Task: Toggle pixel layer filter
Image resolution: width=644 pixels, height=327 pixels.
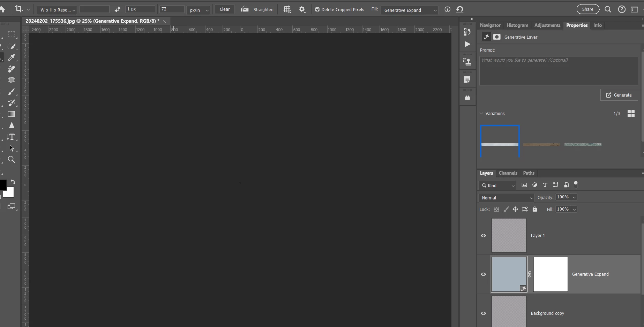Action: 524,185
